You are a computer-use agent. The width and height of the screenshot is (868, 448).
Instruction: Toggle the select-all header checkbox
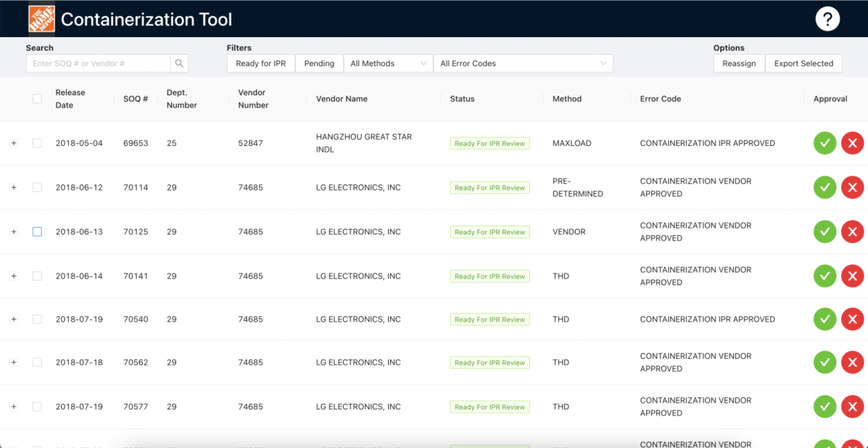click(37, 99)
